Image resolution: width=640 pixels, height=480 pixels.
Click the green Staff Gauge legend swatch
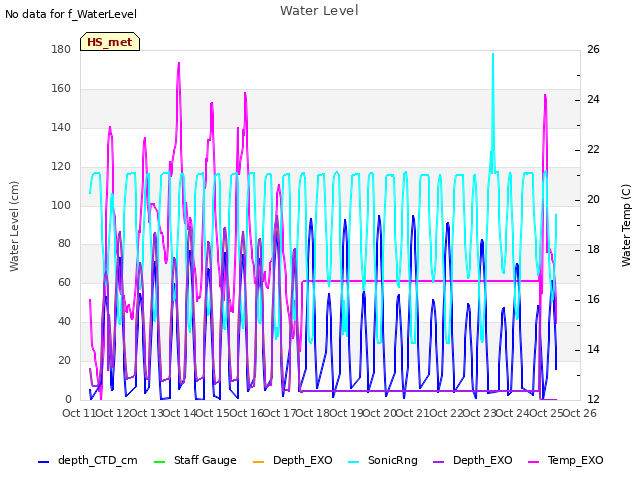159,462
